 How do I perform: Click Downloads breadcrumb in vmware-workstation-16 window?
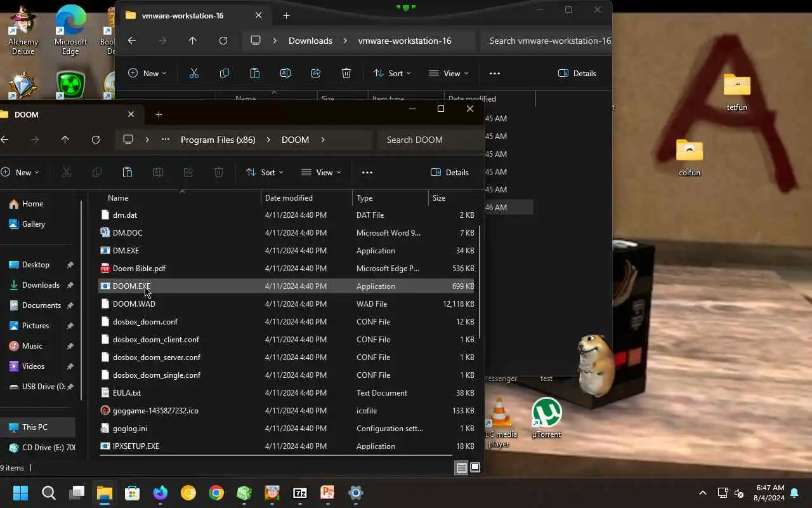coord(310,41)
